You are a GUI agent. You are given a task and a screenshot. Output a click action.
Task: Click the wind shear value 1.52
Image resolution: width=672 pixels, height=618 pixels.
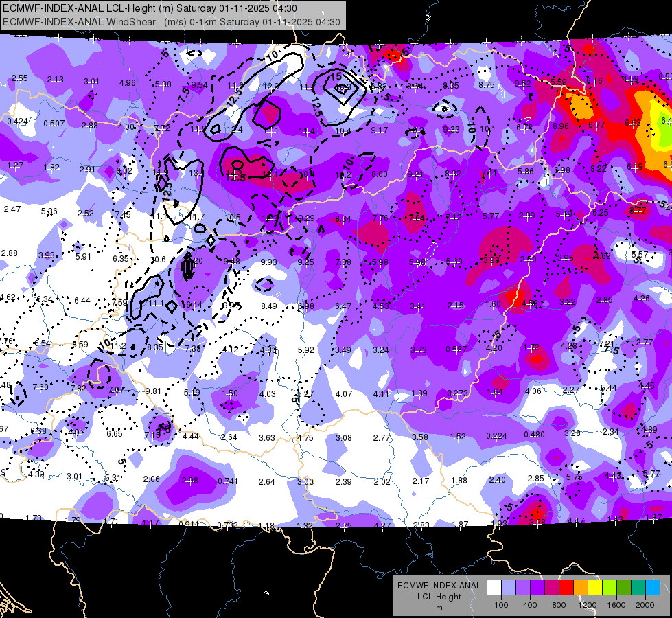click(x=458, y=436)
